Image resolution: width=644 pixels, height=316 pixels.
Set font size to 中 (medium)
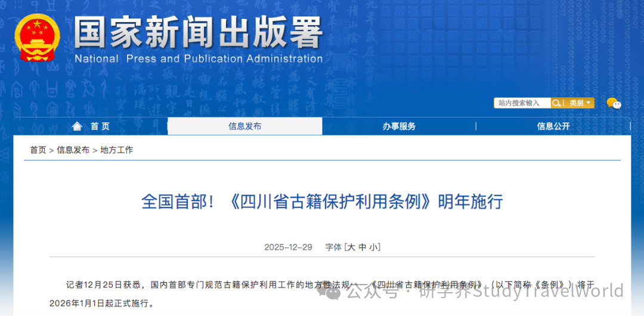[x=363, y=247]
